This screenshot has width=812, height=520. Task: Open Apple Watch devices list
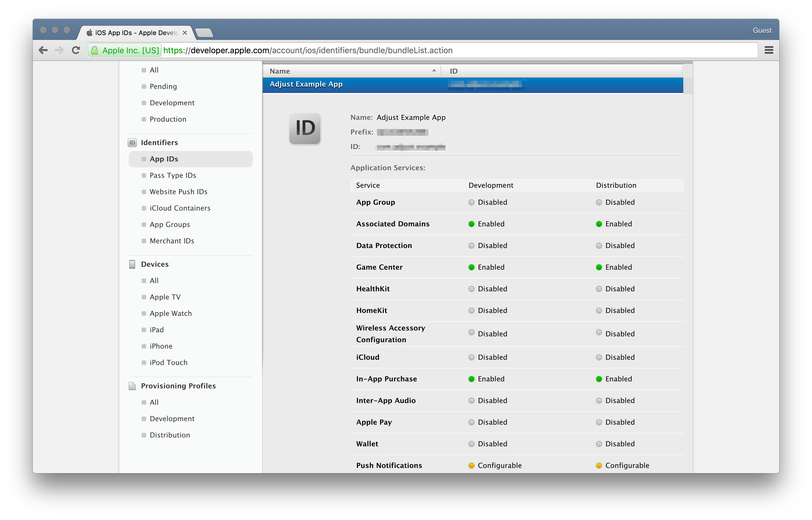[x=171, y=313]
